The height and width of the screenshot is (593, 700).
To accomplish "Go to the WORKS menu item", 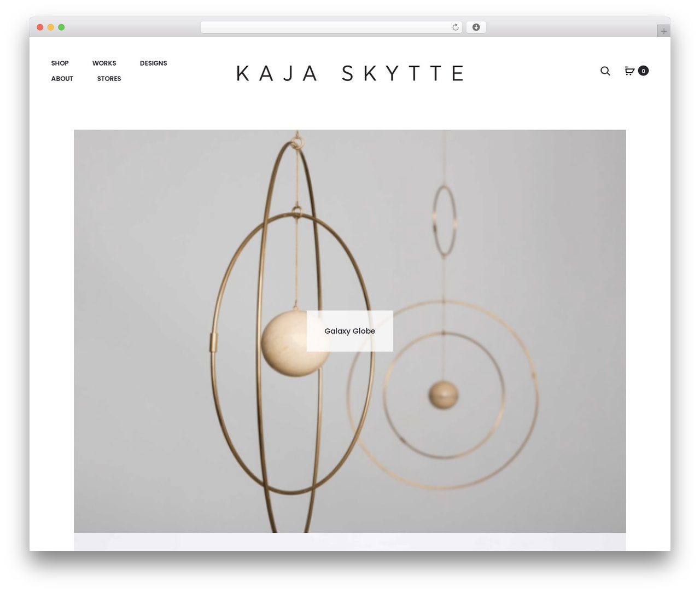I will click(104, 63).
